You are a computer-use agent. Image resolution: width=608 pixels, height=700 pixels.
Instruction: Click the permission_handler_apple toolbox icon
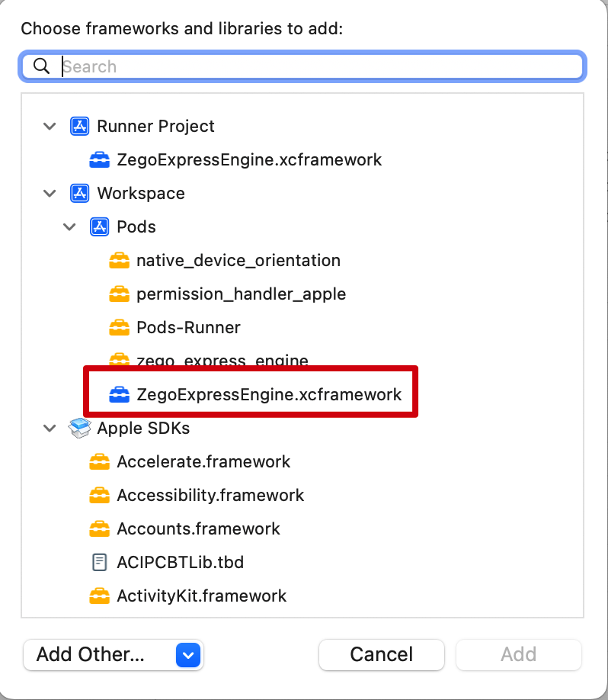click(119, 294)
